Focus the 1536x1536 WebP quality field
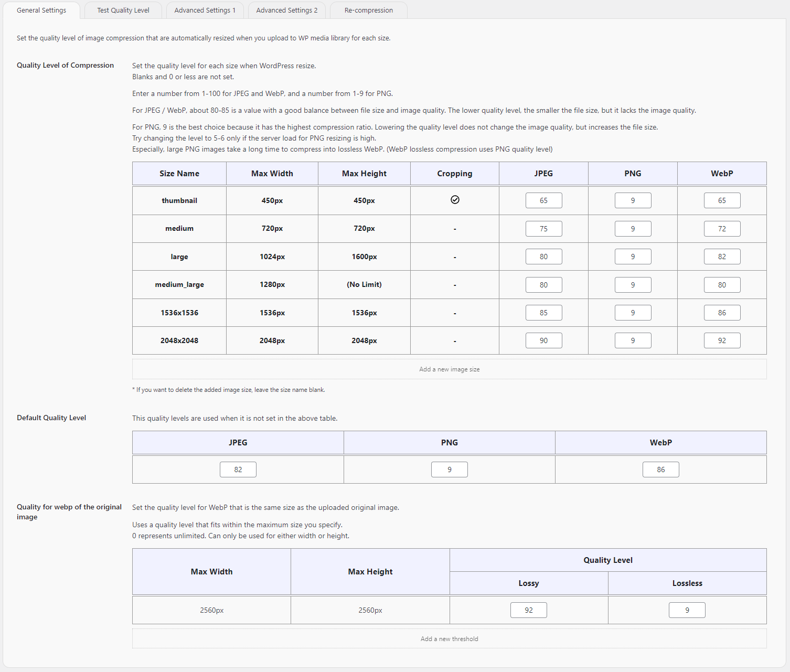Image resolution: width=790 pixels, height=672 pixels. tap(722, 313)
